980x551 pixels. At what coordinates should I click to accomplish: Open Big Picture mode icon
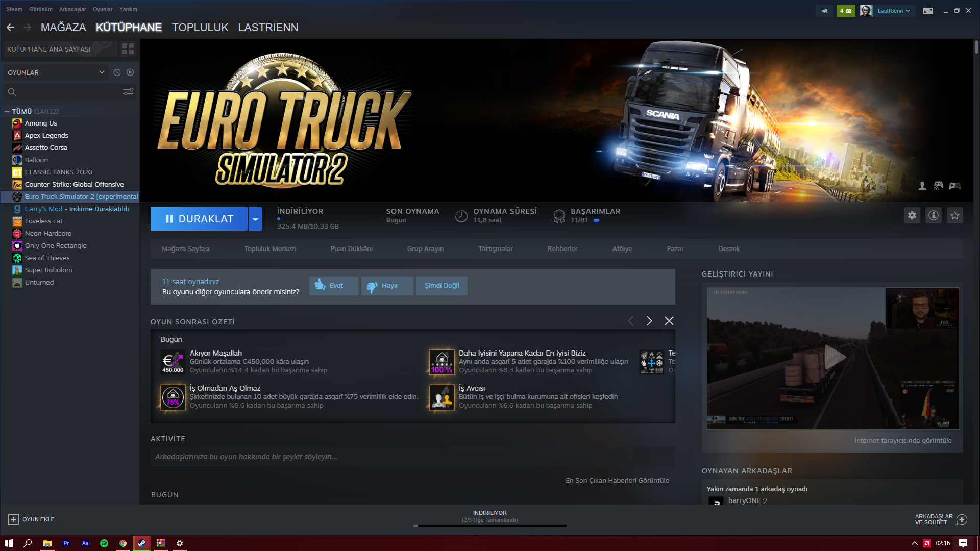click(x=928, y=11)
